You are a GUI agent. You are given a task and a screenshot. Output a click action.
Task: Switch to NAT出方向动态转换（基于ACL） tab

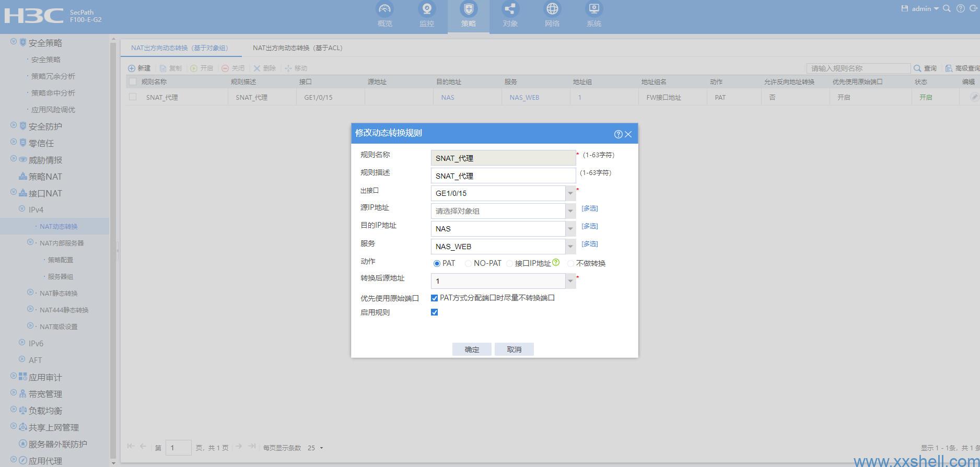click(x=298, y=48)
